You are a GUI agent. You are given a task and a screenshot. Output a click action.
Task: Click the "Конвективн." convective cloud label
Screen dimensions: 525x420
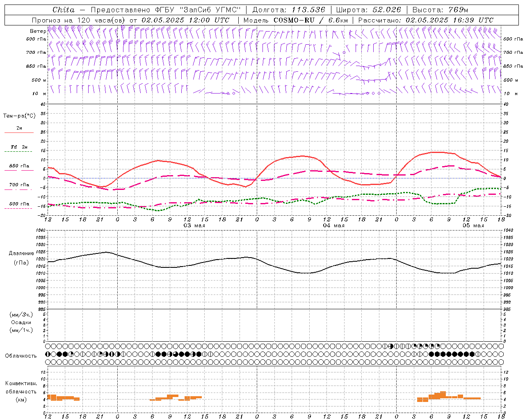(x=21, y=383)
